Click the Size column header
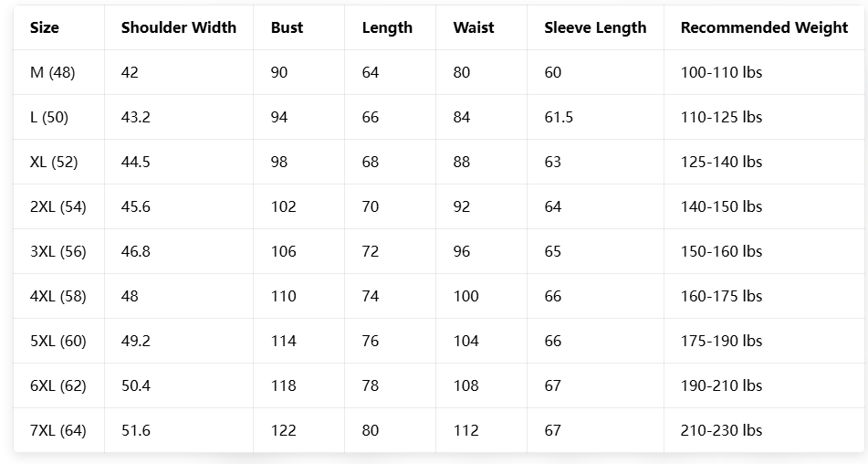The height and width of the screenshot is (464, 868). click(45, 27)
